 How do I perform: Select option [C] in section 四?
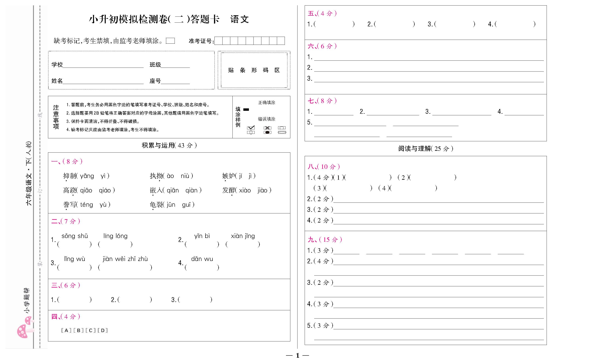click(91, 330)
